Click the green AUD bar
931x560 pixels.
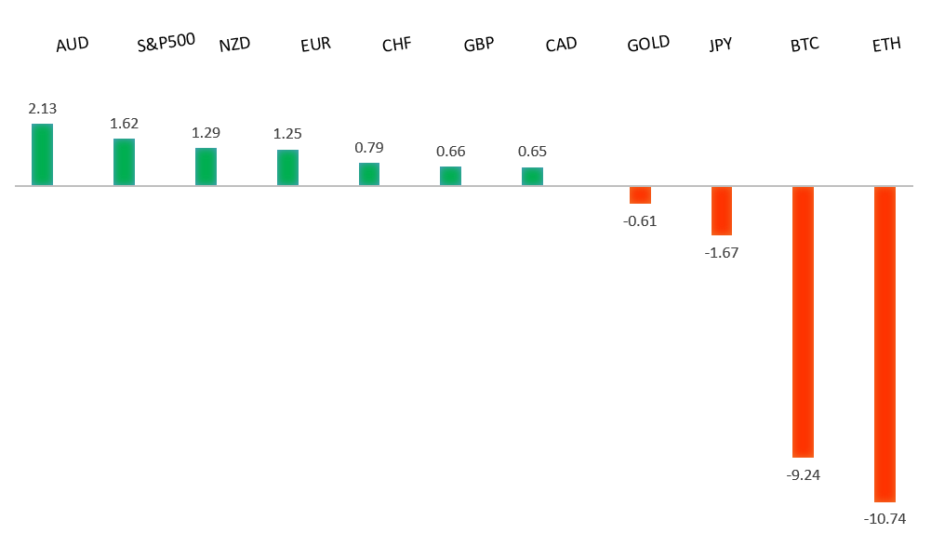point(42,154)
